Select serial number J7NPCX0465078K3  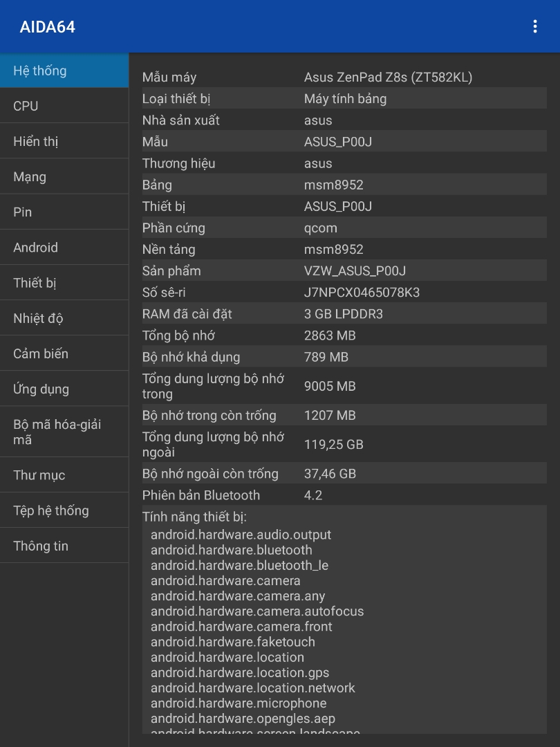[x=362, y=292]
